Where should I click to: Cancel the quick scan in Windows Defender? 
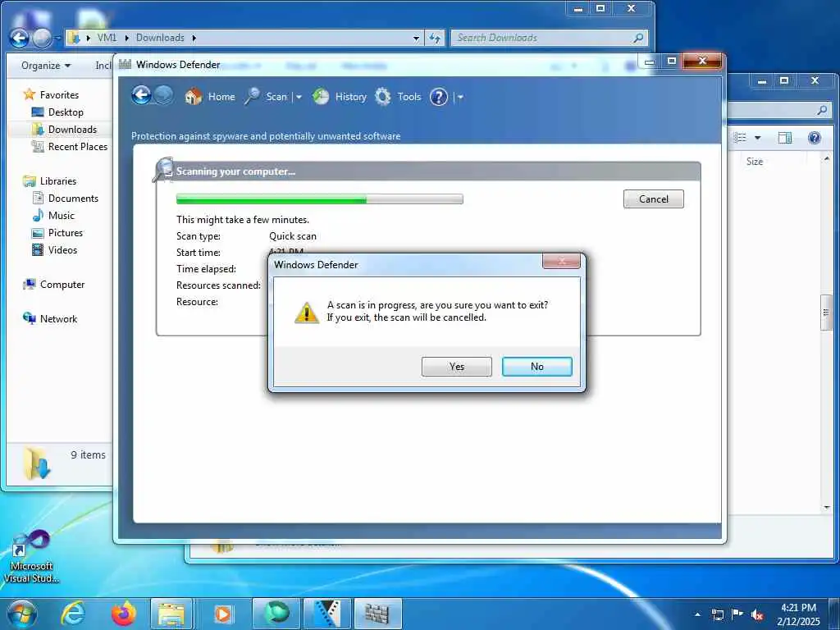click(653, 199)
